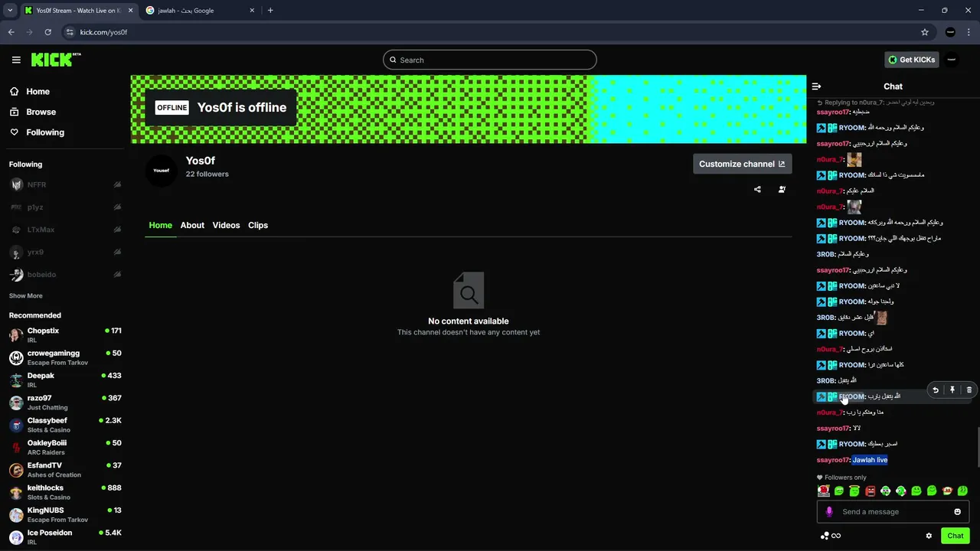980x551 pixels.
Task: Click the highlighted text Jawlah live in chat
Action: 870,460
